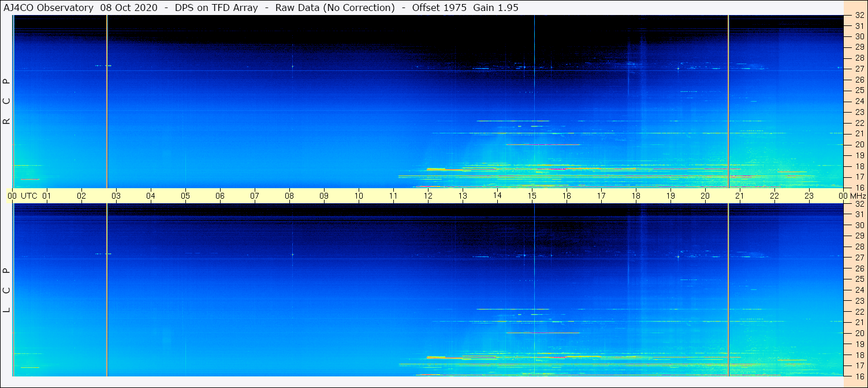
Task: Click LCP vertical marker line near 20:40 UTC
Action: [728, 290]
